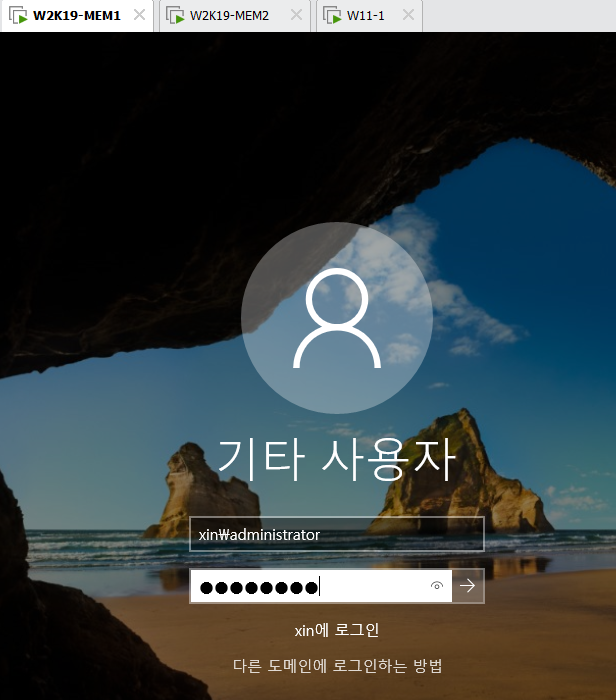616x700 pixels.
Task: Click the xin에 로그인 text
Action: (337, 630)
